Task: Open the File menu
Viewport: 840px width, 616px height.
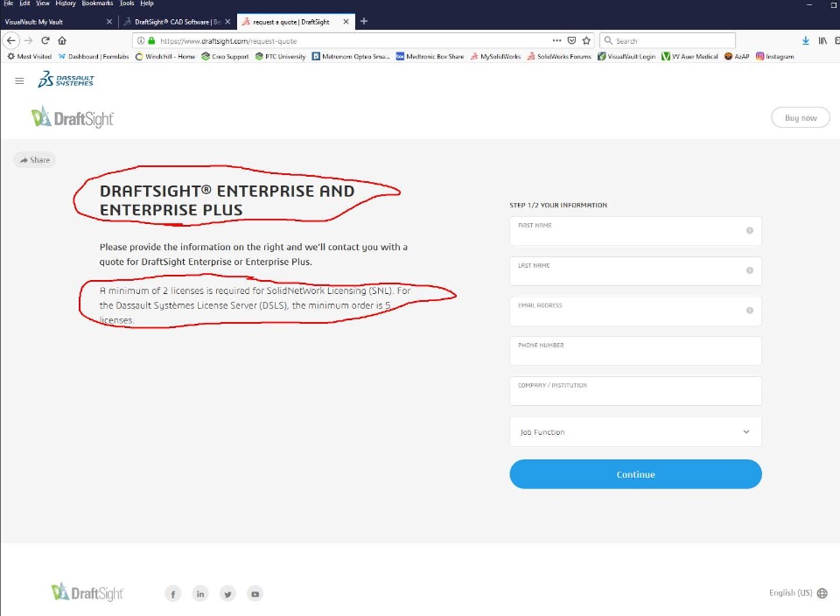Action: (9, 3)
